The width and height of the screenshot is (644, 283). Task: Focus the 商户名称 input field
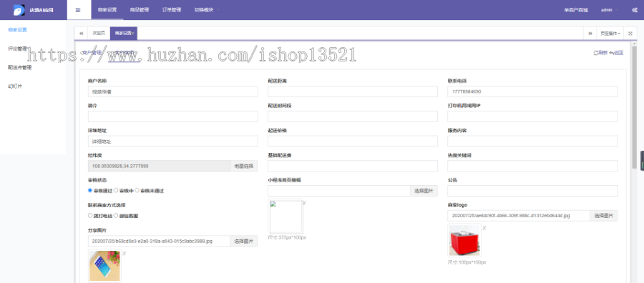click(x=173, y=91)
